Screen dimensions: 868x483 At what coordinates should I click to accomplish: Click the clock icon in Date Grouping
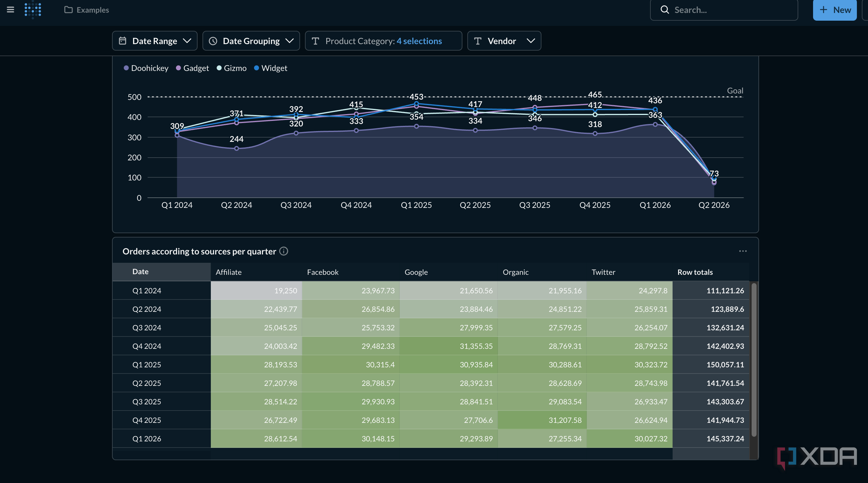[x=213, y=41]
